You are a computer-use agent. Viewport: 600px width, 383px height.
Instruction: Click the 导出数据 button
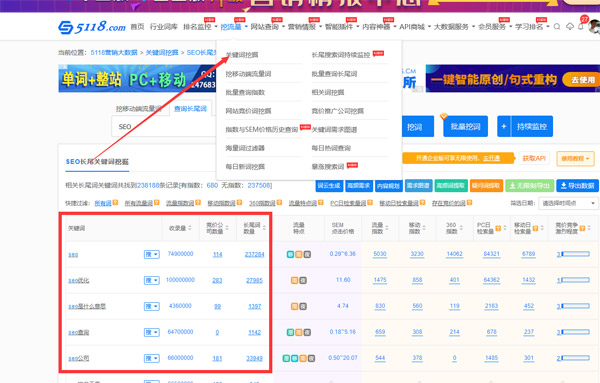pyautogui.click(x=577, y=186)
